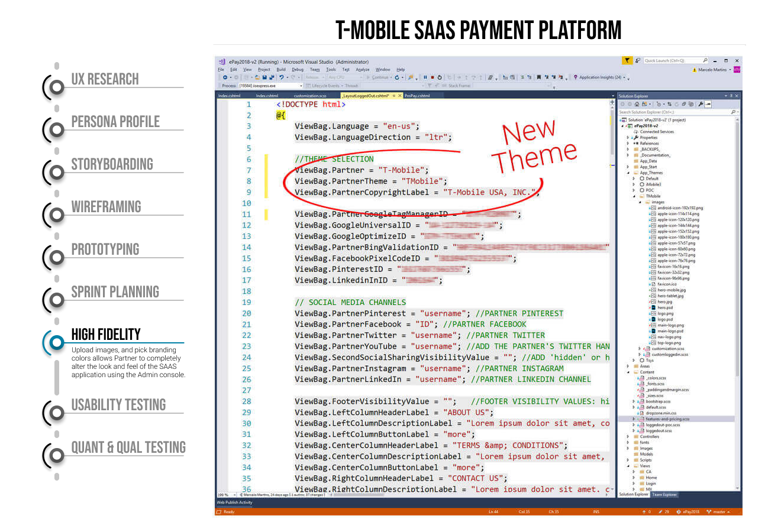
Task: Click the Save All toolbar icon
Action: (x=272, y=77)
